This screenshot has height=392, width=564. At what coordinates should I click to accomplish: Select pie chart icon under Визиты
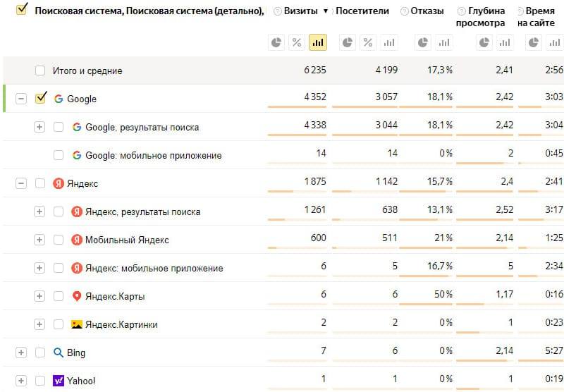pos(276,43)
